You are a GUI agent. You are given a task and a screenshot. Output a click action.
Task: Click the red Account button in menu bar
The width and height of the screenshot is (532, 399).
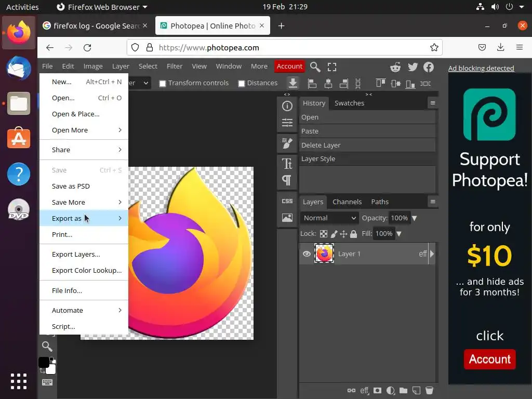point(289,66)
